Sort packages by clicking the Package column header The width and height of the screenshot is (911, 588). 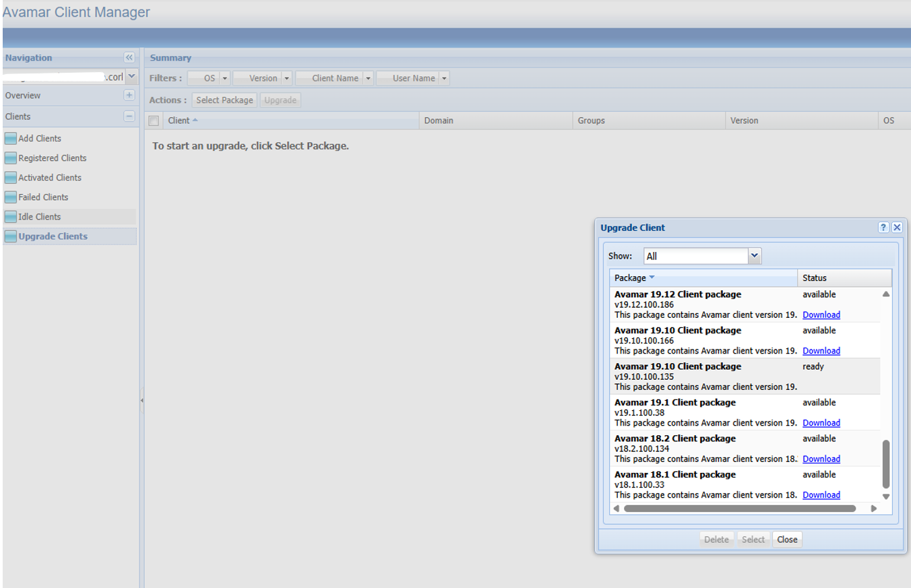click(631, 277)
